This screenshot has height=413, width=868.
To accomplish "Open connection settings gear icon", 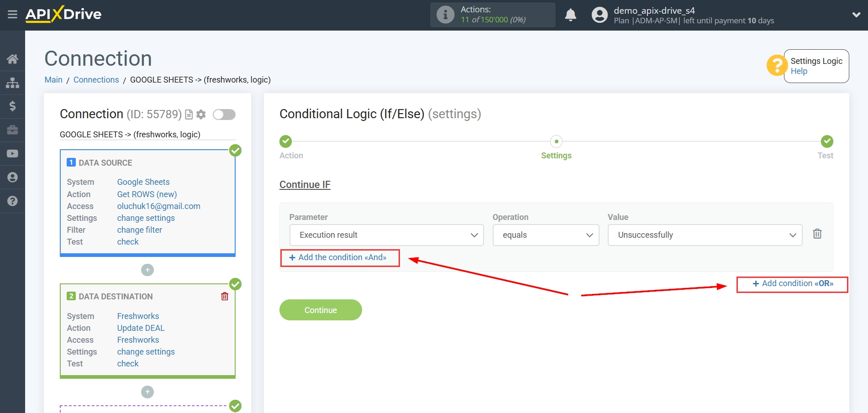I will click(x=201, y=115).
